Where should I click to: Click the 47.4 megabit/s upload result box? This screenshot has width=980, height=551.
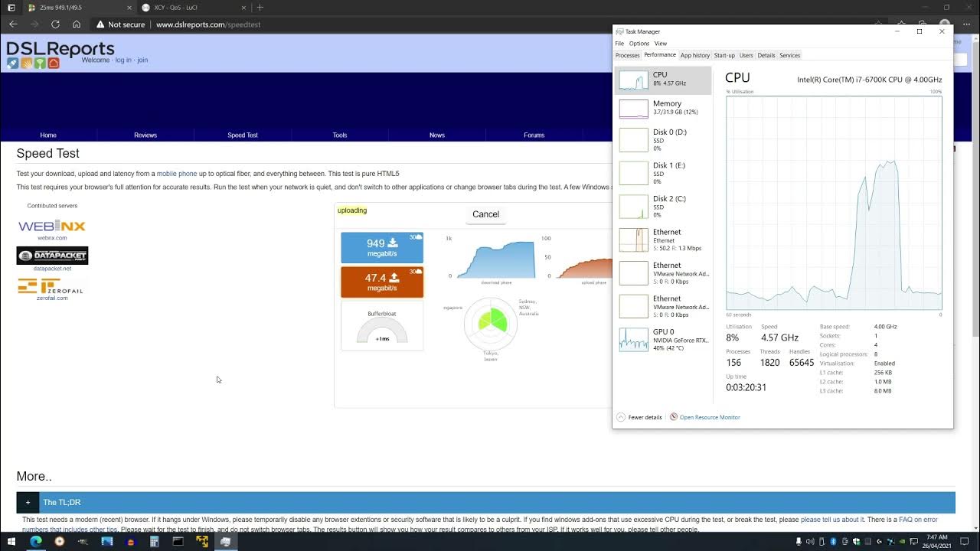coord(382,282)
